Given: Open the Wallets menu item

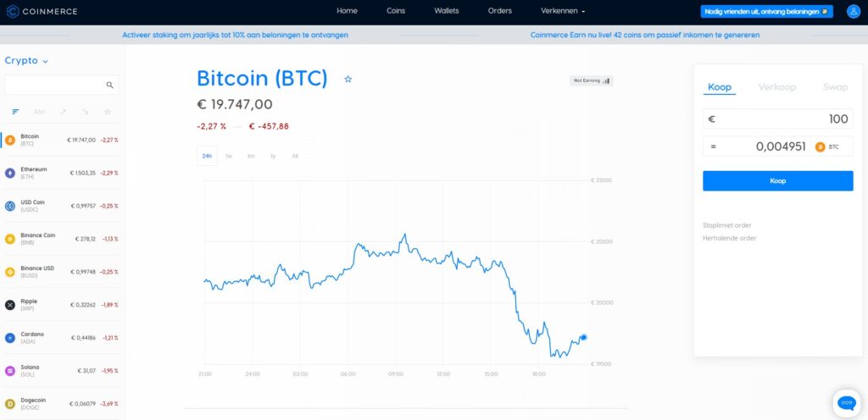Looking at the screenshot, I should [x=446, y=11].
